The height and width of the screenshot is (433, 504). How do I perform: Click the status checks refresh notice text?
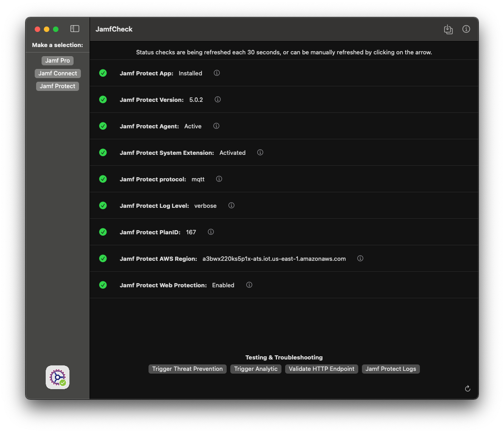284,53
